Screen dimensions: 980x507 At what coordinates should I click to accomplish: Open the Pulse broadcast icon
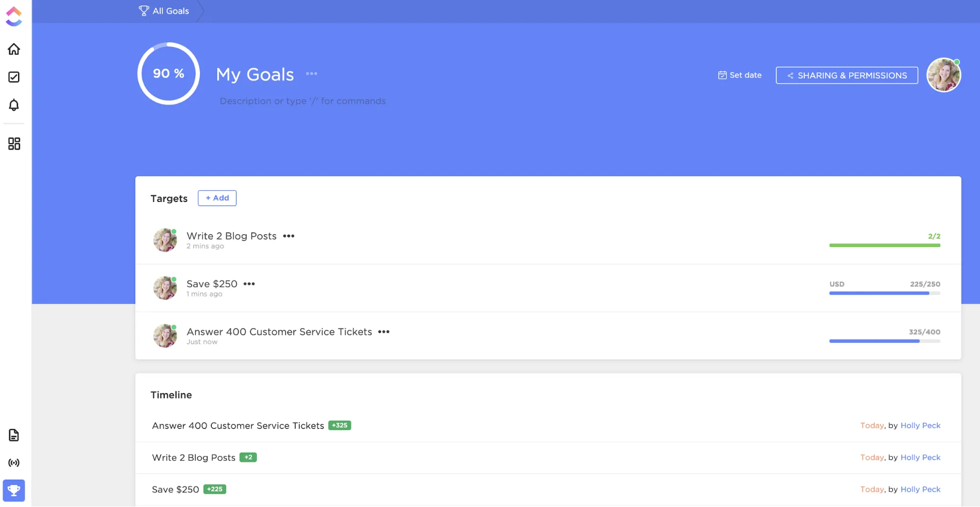pyautogui.click(x=14, y=463)
